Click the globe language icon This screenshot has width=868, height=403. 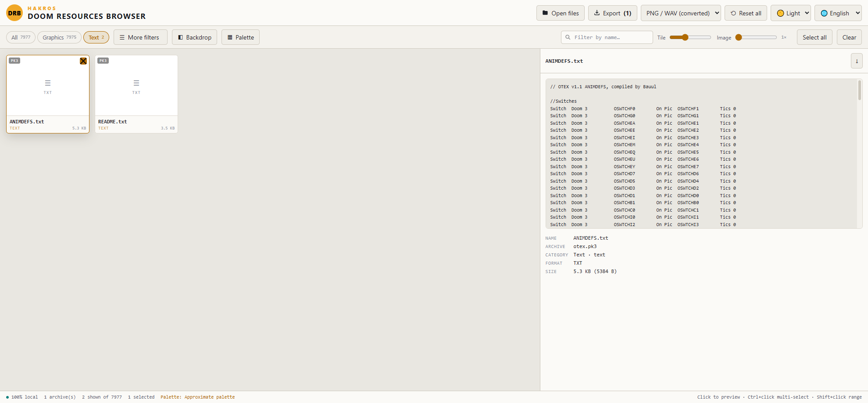point(824,13)
